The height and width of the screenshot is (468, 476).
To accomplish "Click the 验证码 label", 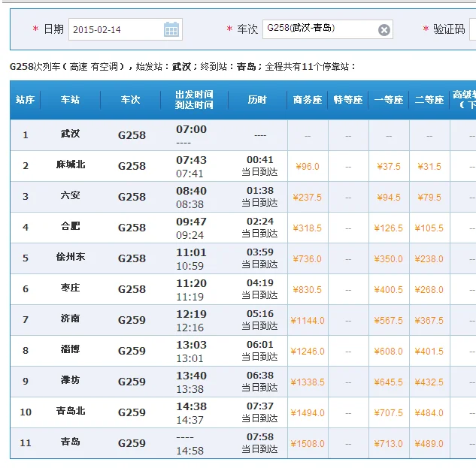I will [x=449, y=29].
